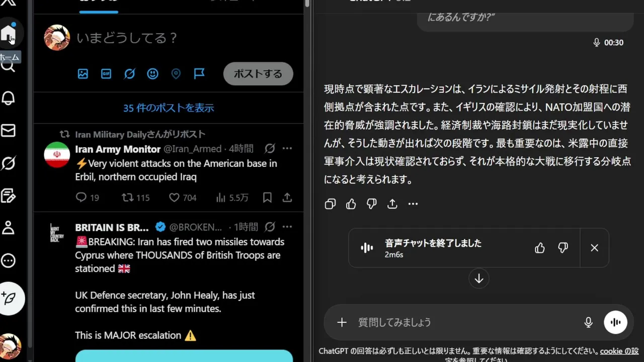Click the ポストする button
This screenshot has width=644, height=362.
pyautogui.click(x=258, y=74)
